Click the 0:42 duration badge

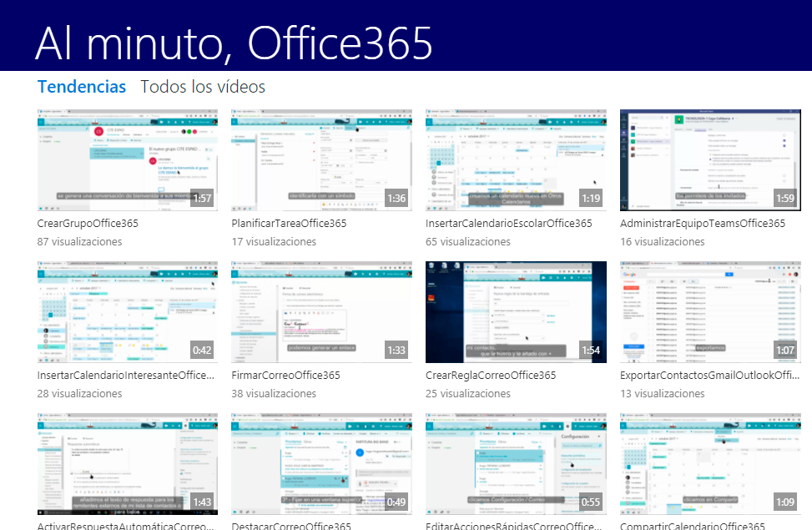click(202, 351)
